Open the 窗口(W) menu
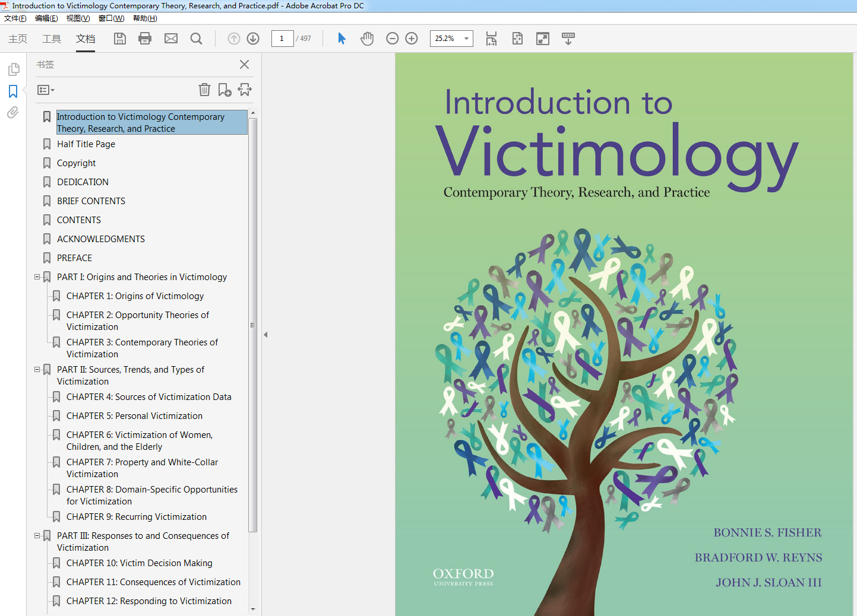The height and width of the screenshot is (616, 857). pyautogui.click(x=111, y=18)
